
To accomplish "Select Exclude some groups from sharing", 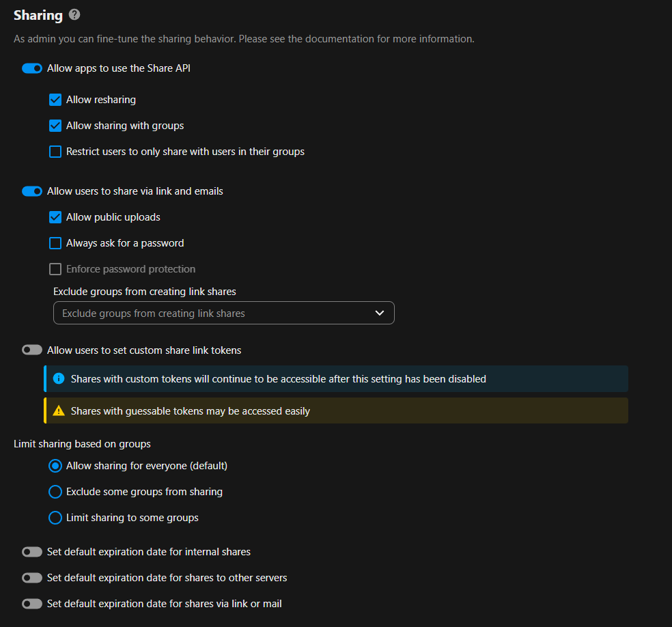I will (55, 492).
